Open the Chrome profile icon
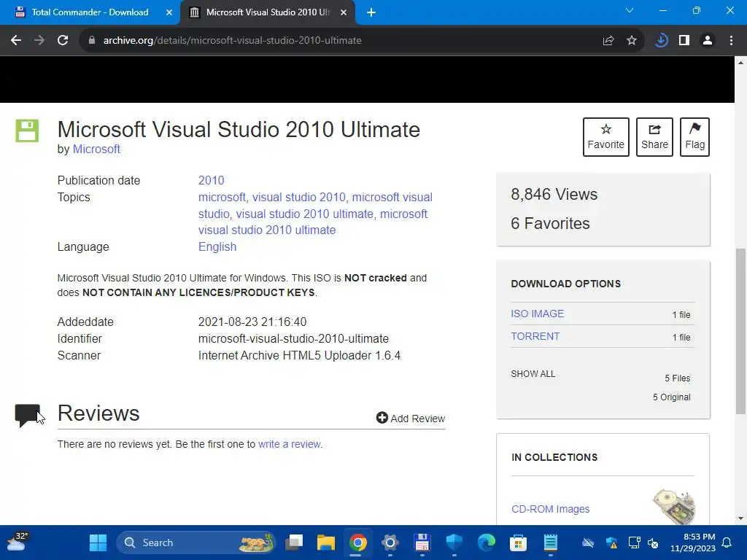747x560 pixels. click(708, 41)
